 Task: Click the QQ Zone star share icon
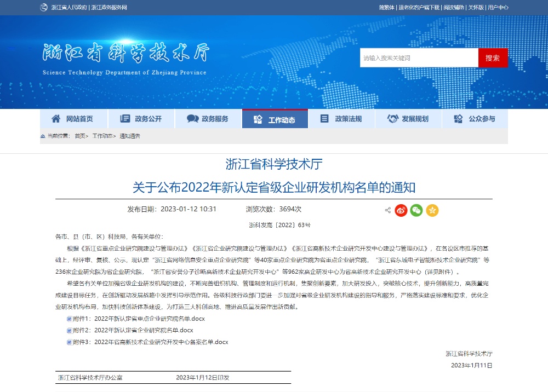point(432,210)
